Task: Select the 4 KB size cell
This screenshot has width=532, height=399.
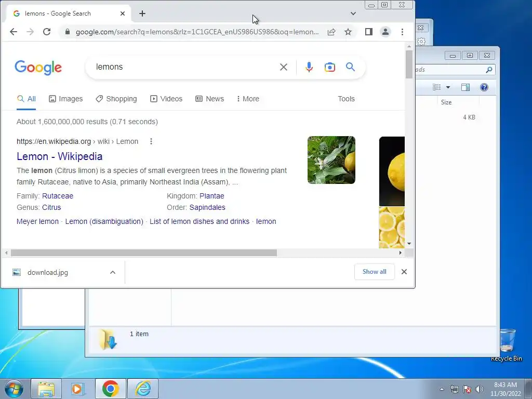Action: [x=469, y=117]
